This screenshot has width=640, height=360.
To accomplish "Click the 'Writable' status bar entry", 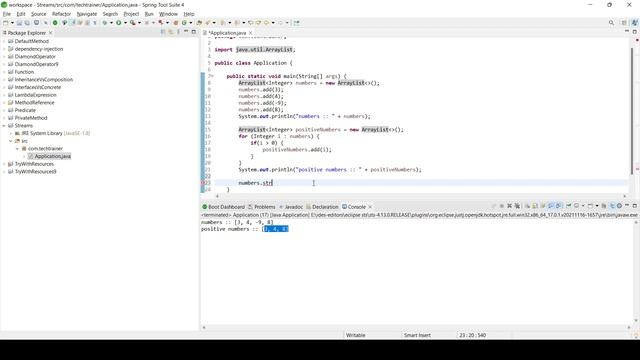I will [x=356, y=335].
